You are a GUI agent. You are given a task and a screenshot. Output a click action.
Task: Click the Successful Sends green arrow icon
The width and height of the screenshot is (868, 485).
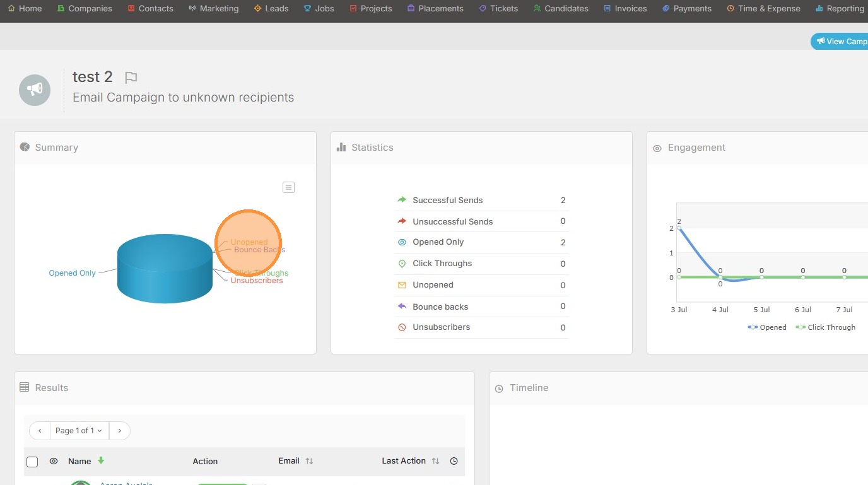pyautogui.click(x=402, y=199)
